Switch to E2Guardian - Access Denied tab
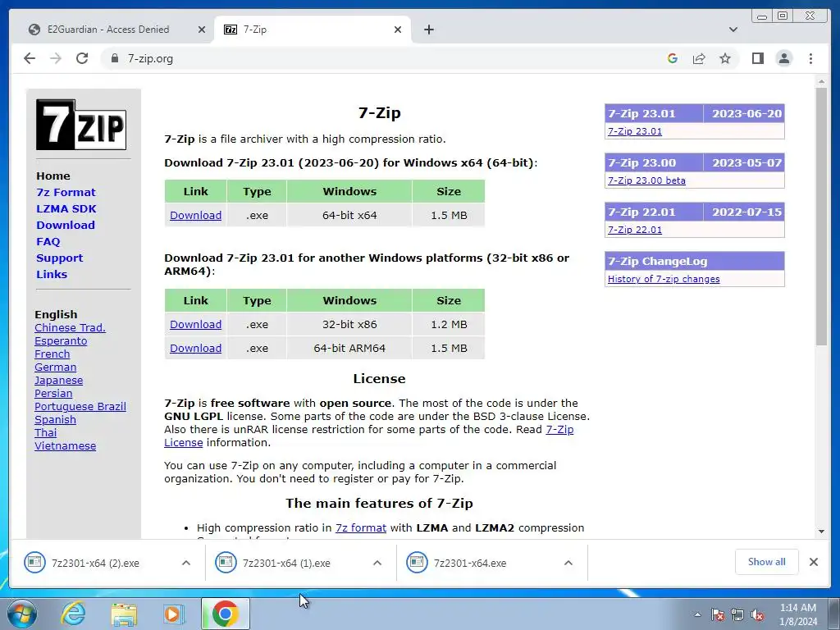 pyautogui.click(x=108, y=30)
